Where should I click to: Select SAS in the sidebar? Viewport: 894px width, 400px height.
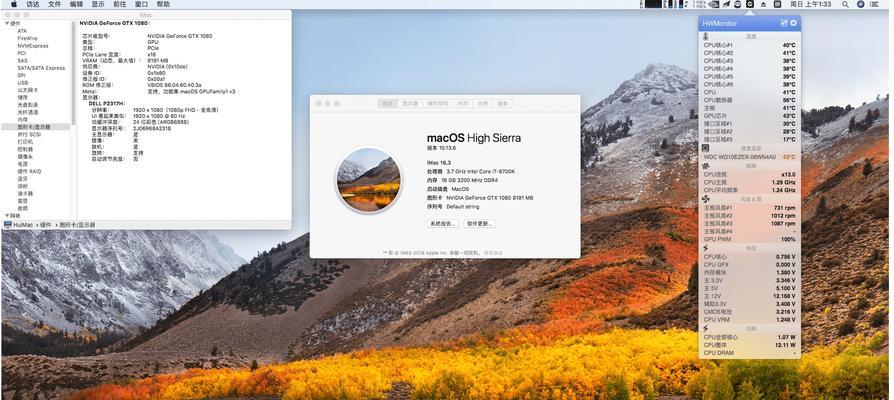[x=22, y=60]
